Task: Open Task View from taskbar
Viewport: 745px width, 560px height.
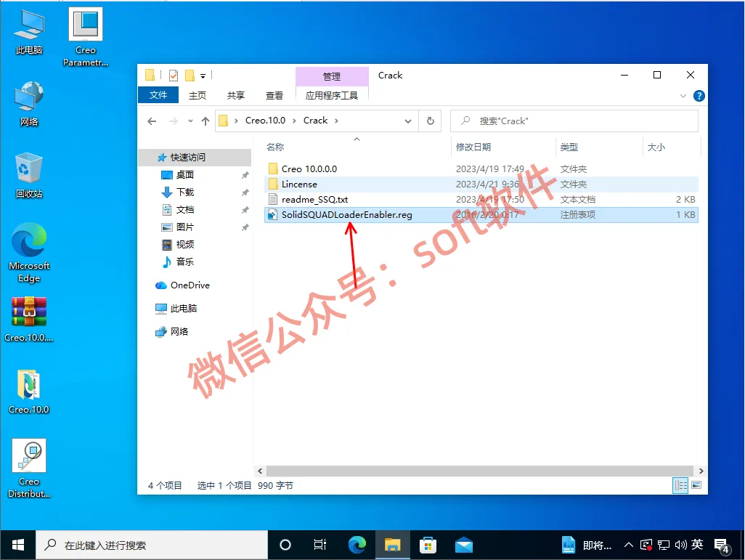Action: click(x=320, y=545)
